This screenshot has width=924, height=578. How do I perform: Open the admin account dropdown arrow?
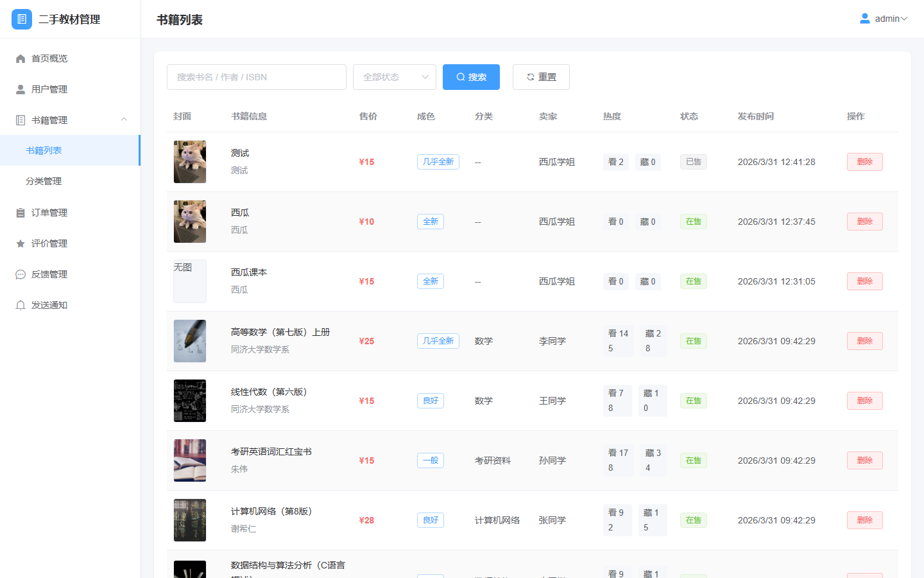pos(904,19)
